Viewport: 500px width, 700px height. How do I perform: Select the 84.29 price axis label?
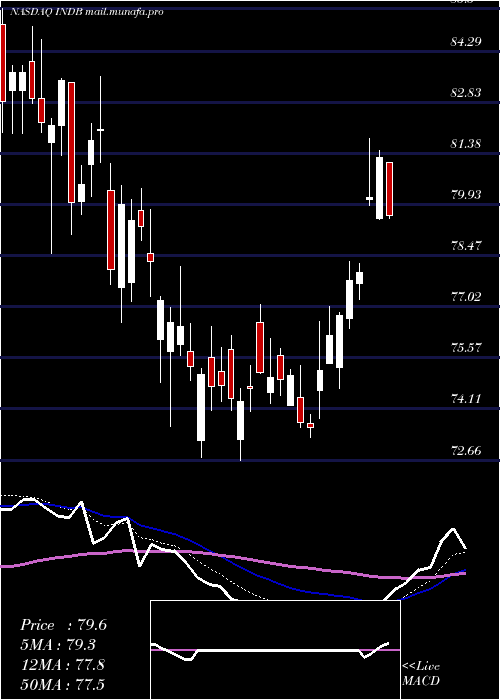[467, 42]
